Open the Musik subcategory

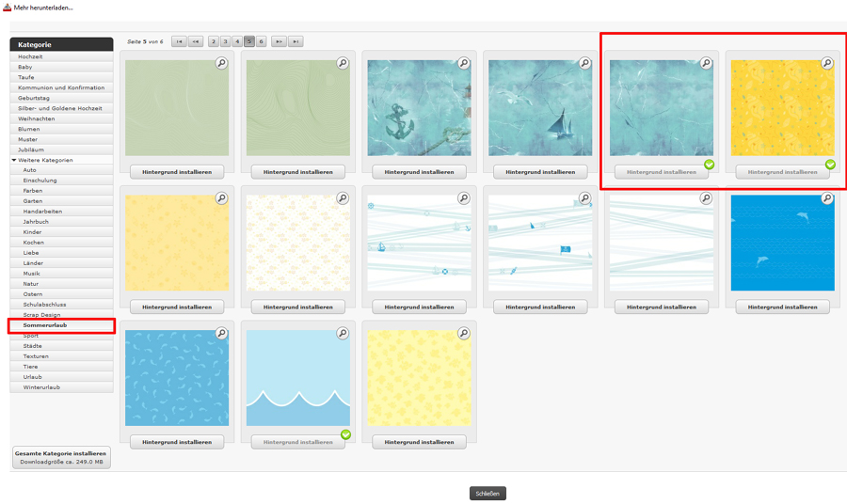(61, 274)
